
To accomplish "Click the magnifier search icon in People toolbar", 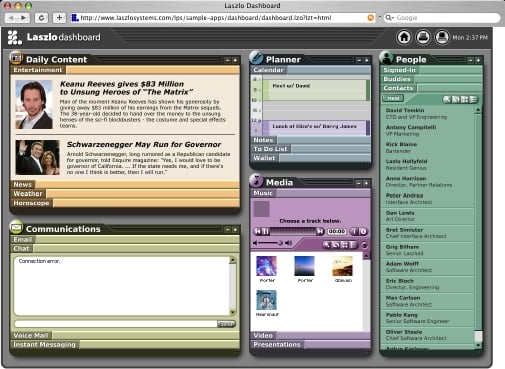I will coord(447,99).
